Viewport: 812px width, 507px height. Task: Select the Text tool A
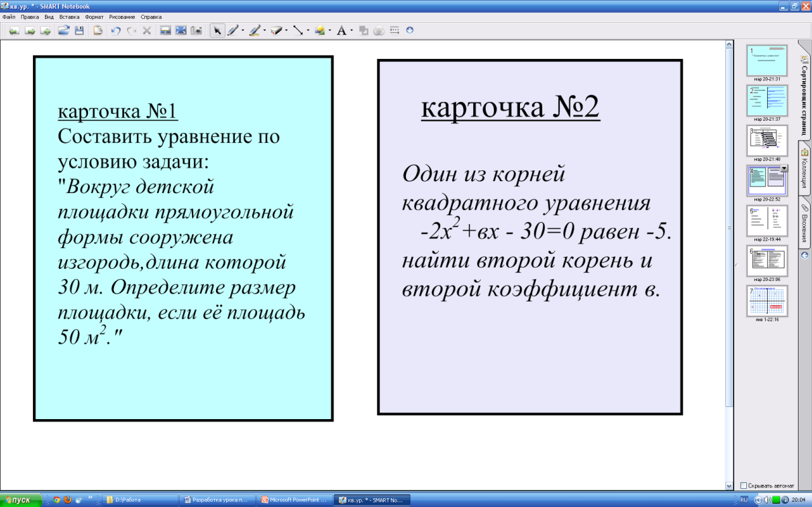tap(342, 30)
